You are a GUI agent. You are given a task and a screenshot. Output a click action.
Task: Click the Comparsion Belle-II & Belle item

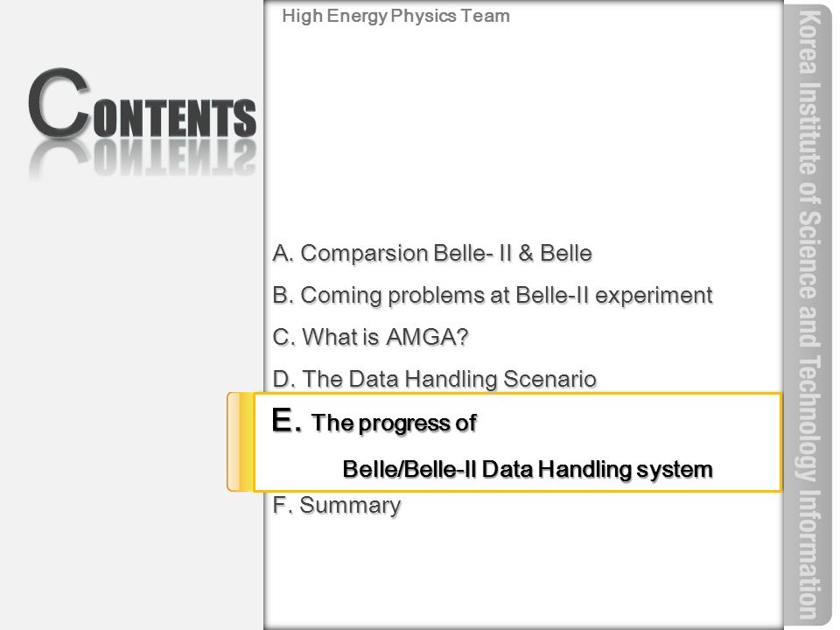(432, 253)
